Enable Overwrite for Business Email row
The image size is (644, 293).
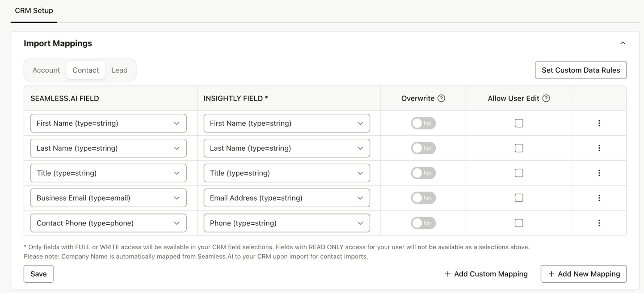click(423, 198)
